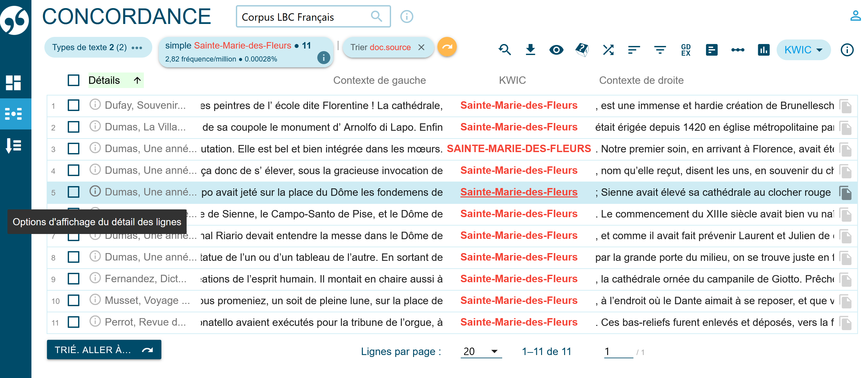Click the random sample tag icon
868x378 pixels.
pos(582,50)
